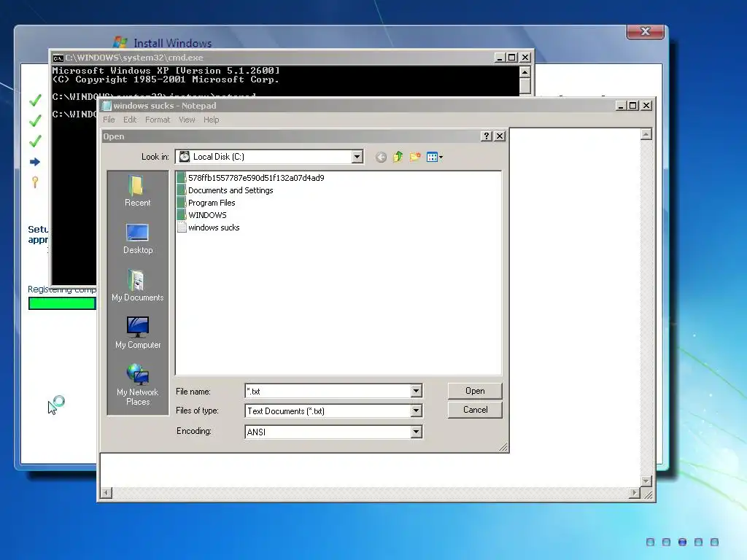The width and height of the screenshot is (747, 560).
Task: Click the Help question mark button
Action: (486, 136)
